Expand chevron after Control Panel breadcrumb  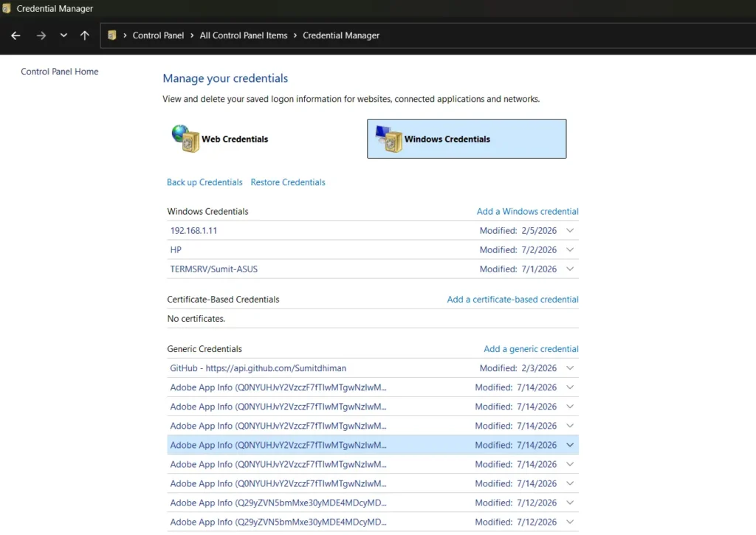192,35
